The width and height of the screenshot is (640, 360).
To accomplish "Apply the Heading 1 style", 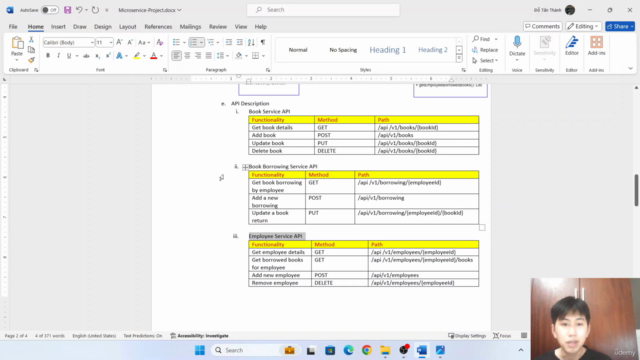I will (388, 50).
